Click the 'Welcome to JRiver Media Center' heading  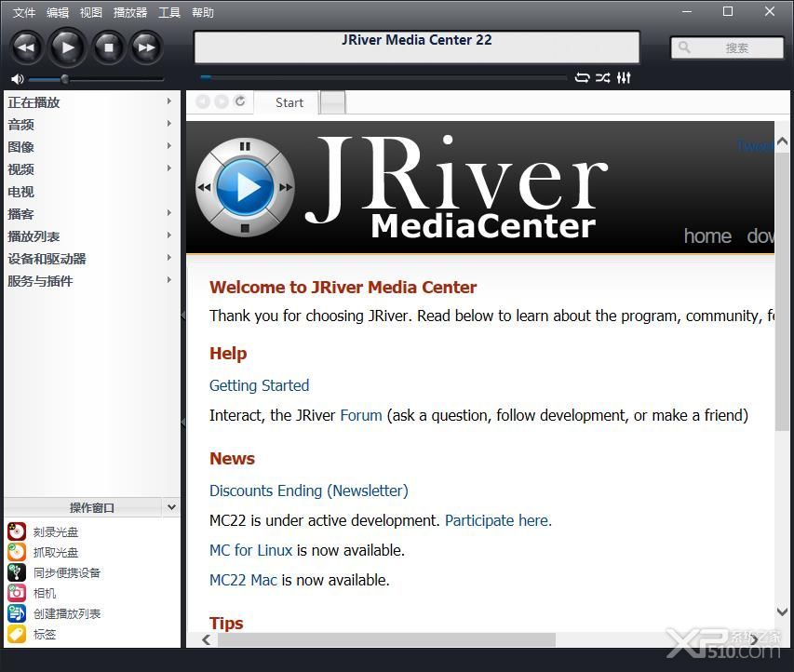(343, 287)
